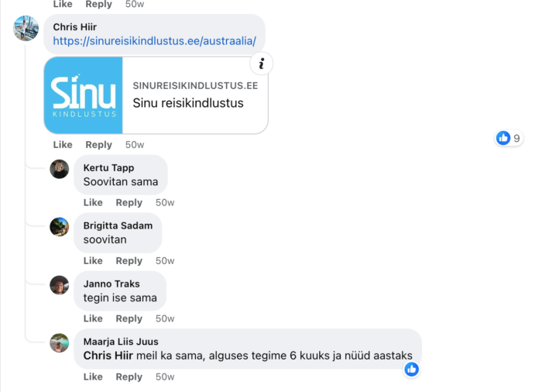Click Kertu Tapp's name

click(x=108, y=167)
